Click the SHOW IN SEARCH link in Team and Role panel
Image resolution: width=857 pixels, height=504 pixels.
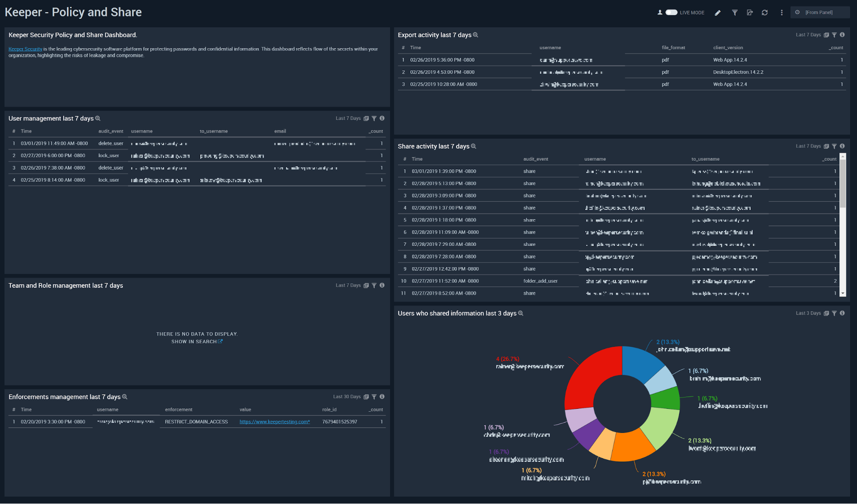tap(196, 342)
